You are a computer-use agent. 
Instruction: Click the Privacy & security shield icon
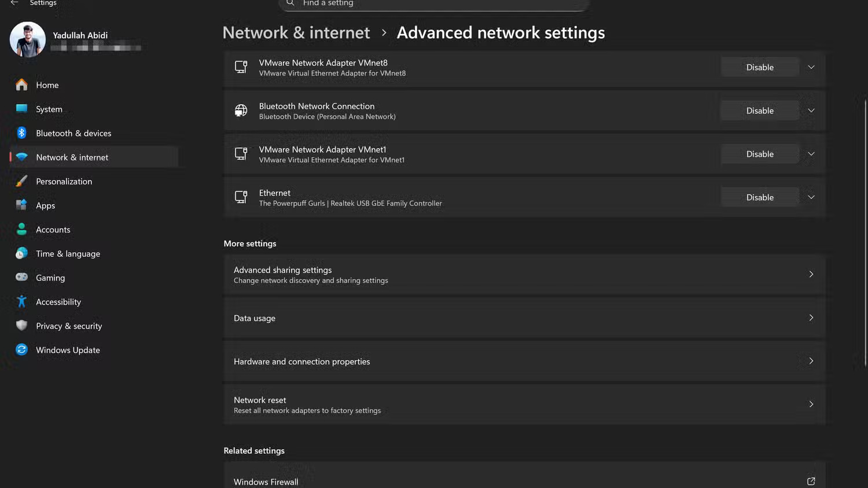point(21,326)
